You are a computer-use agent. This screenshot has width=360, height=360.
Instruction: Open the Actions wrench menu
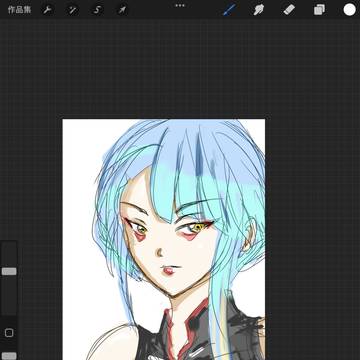tap(47, 10)
